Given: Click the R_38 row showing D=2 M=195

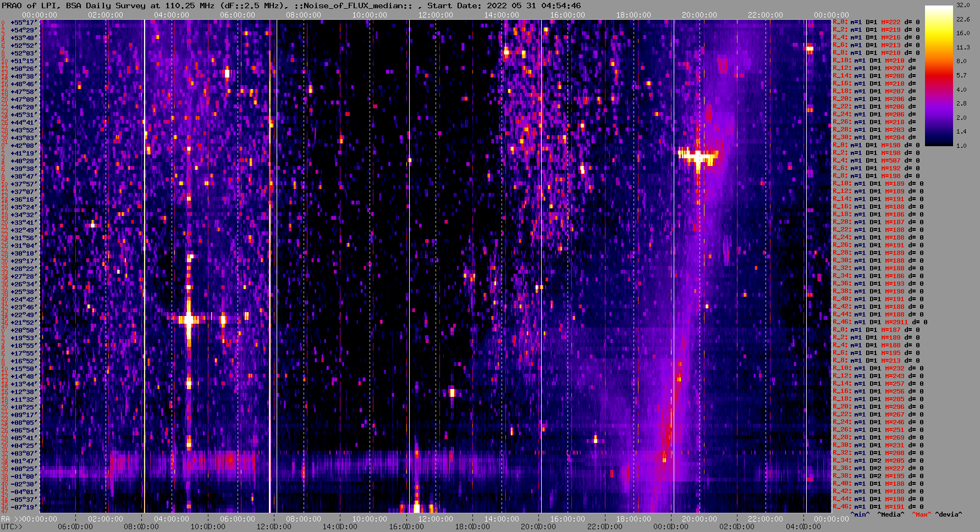Looking at the screenshot, I should point(878,476).
